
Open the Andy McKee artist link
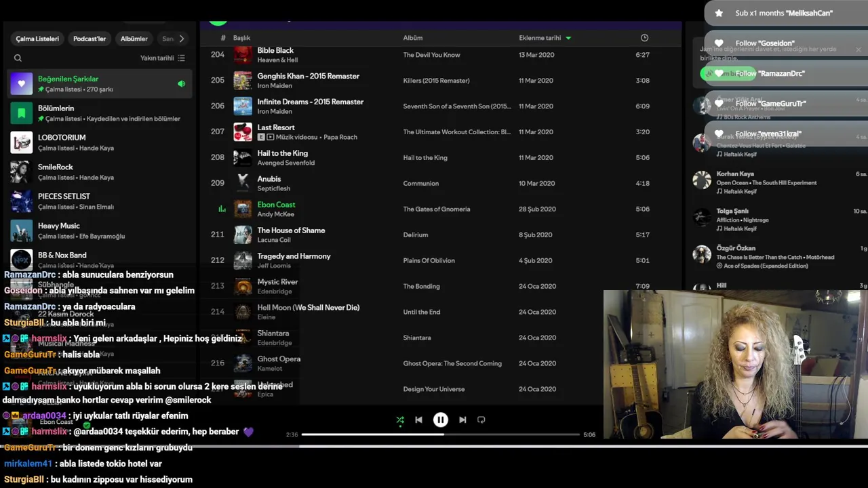[x=277, y=215]
